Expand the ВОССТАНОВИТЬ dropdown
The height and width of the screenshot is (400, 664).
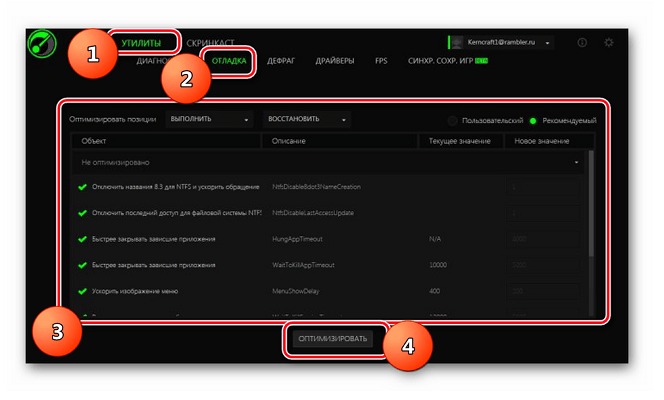click(x=306, y=119)
